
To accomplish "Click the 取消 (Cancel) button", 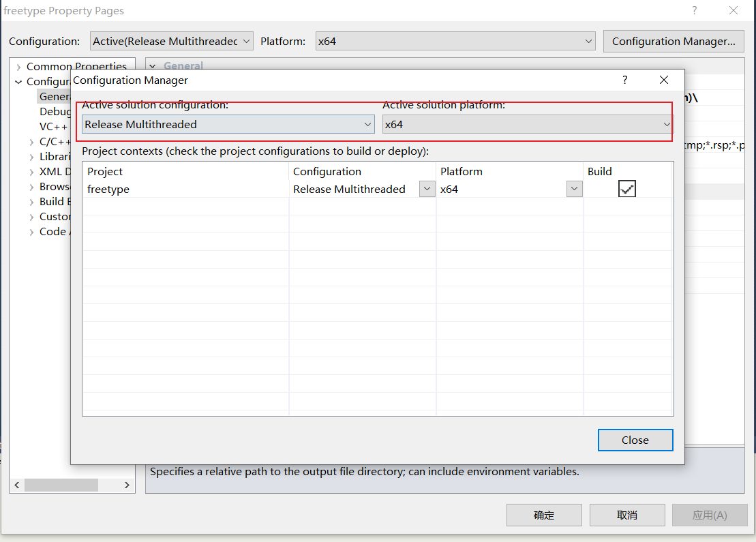I will point(626,515).
